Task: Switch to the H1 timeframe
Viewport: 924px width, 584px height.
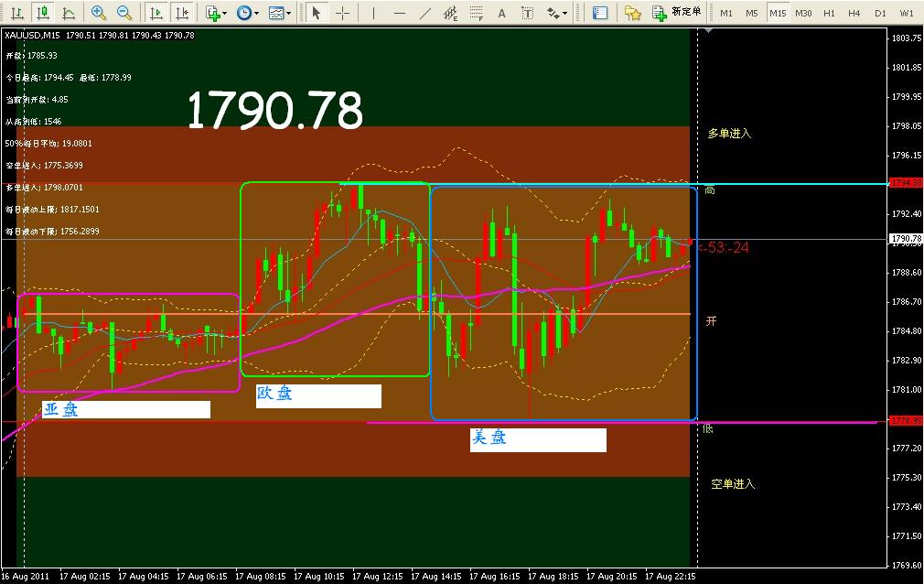Action: tap(828, 13)
